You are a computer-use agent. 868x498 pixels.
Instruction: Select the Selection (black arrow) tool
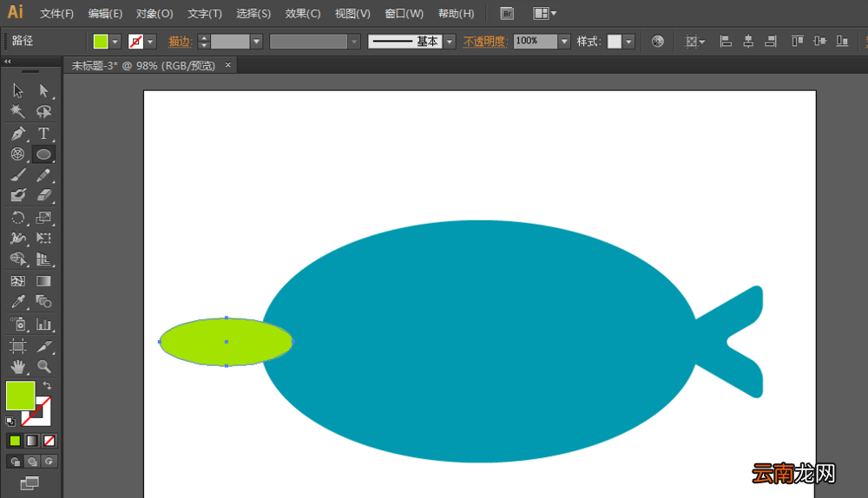[17, 90]
